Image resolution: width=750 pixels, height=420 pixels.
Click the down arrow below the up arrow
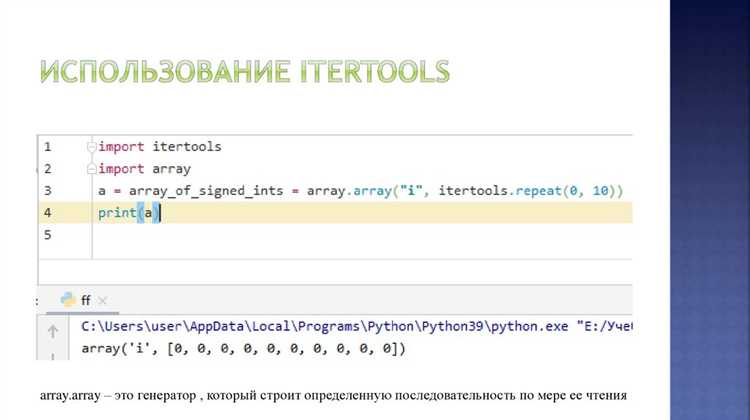tap(53, 357)
